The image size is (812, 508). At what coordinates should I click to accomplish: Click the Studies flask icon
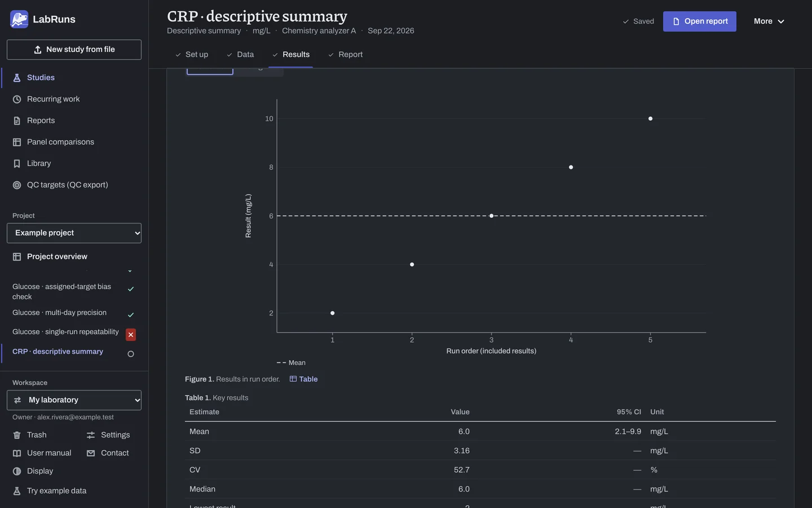[x=17, y=78]
